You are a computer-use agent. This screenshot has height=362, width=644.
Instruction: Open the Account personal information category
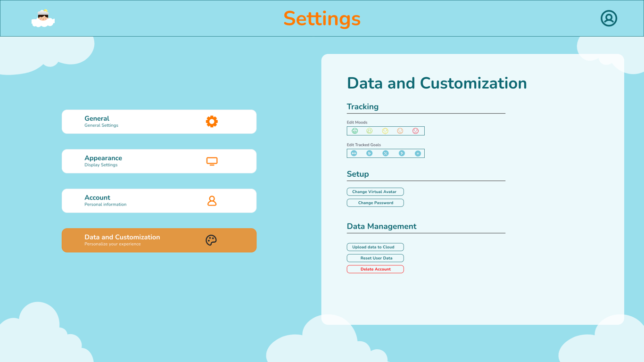pos(159,201)
